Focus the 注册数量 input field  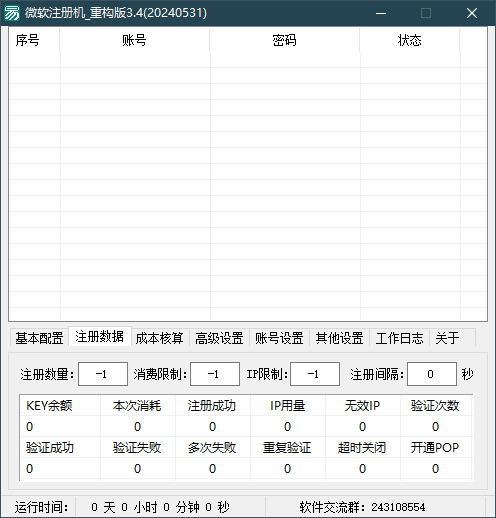(x=103, y=374)
